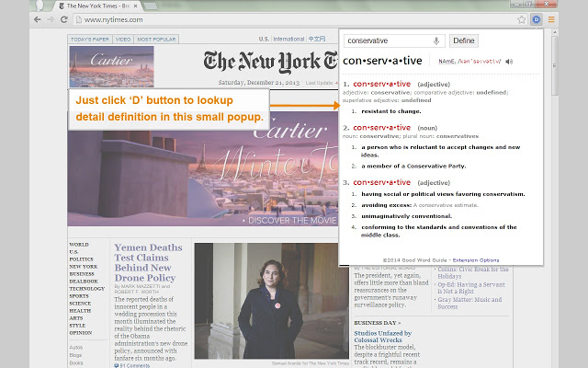Click microphone icon in lookup field
Image resolution: width=588 pixels, height=368 pixels.
436,40
